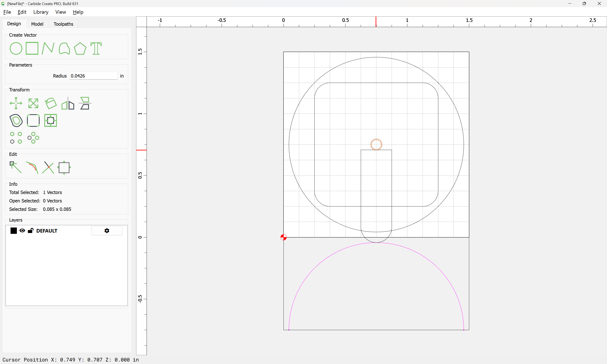Toggle lock on DEFAULT layer
Image resolution: width=607 pixels, height=364 pixels.
(30, 231)
